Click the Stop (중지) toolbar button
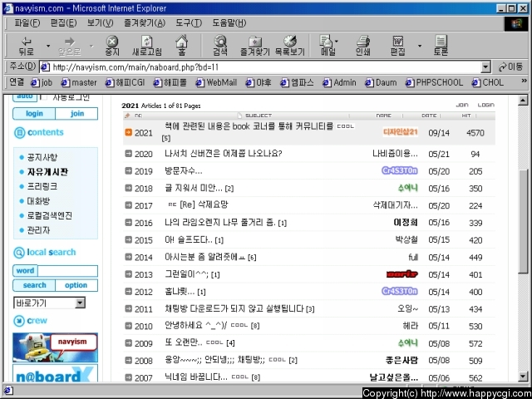This screenshot has width=532, height=399. click(x=112, y=46)
